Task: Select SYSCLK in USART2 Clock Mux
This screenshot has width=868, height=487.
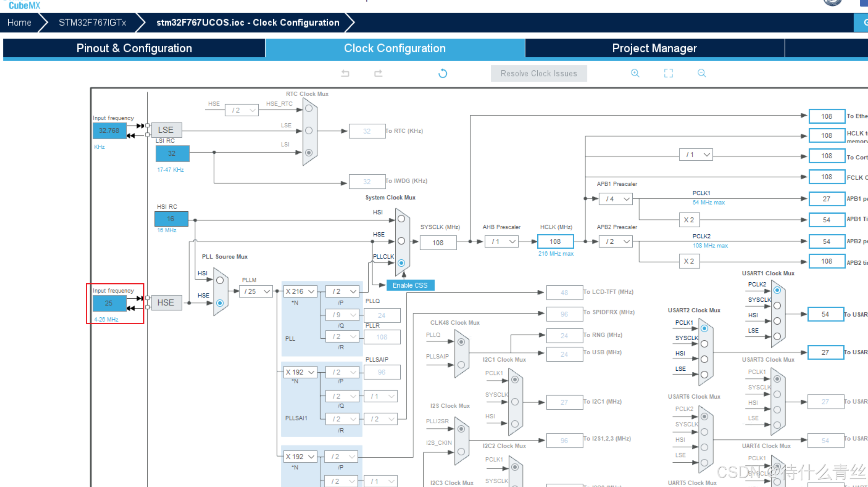Action: [704, 344]
